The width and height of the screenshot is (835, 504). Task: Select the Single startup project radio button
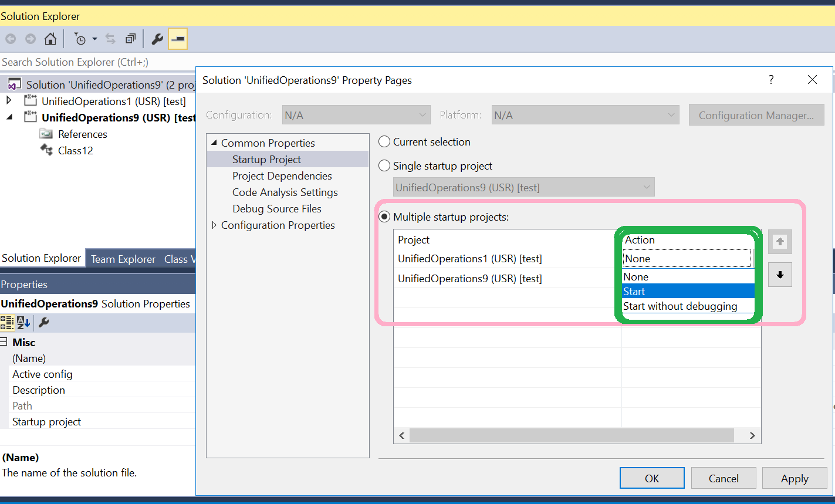384,165
